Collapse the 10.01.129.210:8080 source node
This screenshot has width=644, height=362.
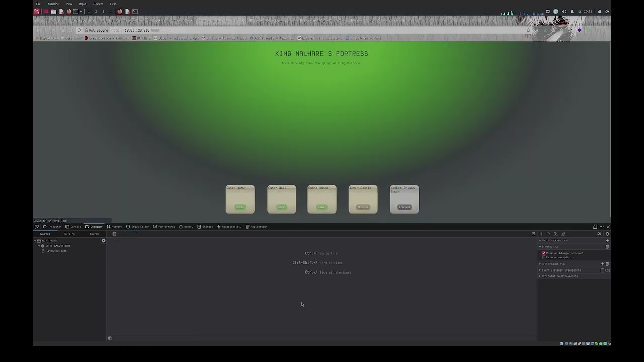click(39, 246)
